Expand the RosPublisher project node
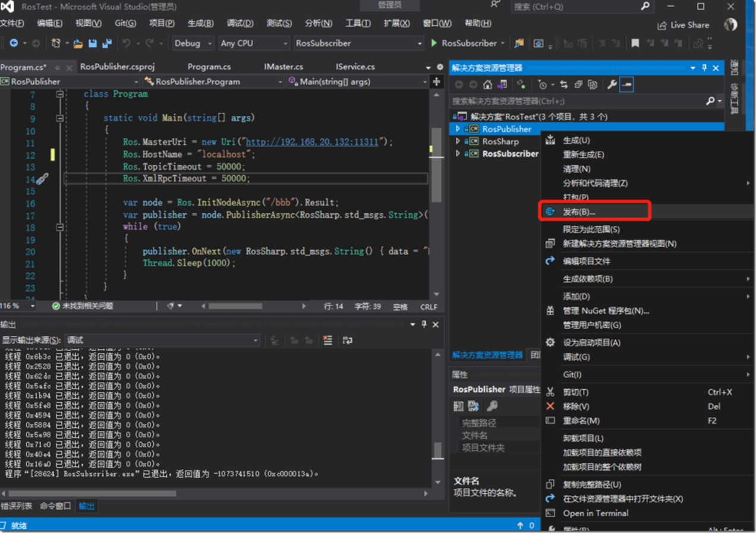The height and width of the screenshot is (533, 756). pyautogui.click(x=457, y=129)
